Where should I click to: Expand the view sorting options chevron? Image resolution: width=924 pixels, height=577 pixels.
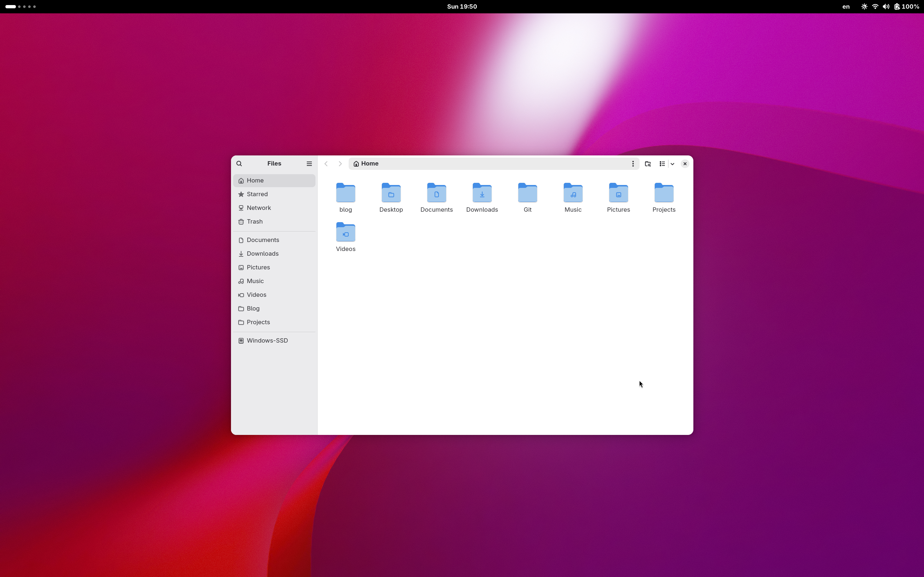[x=673, y=163]
